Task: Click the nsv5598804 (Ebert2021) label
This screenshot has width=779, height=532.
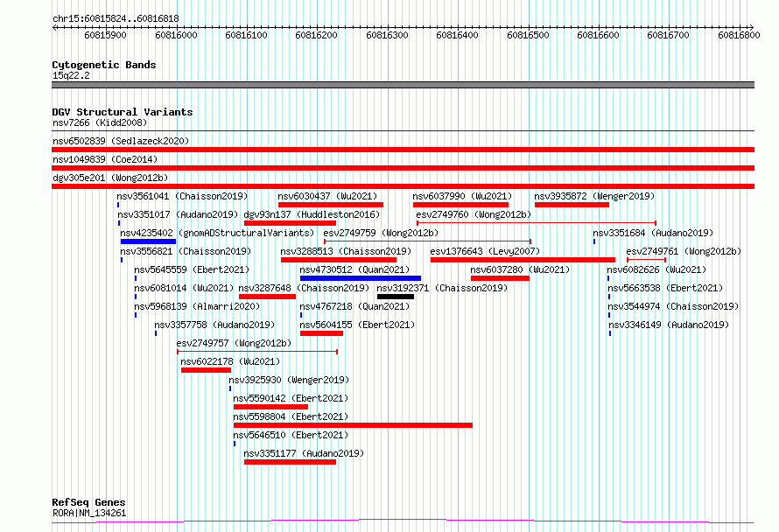Action: click(291, 416)
